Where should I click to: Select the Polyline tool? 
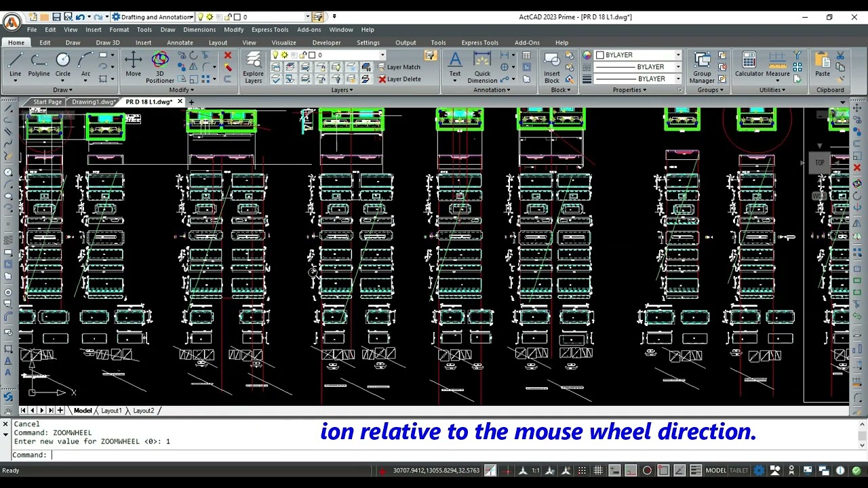click(39, 65)
